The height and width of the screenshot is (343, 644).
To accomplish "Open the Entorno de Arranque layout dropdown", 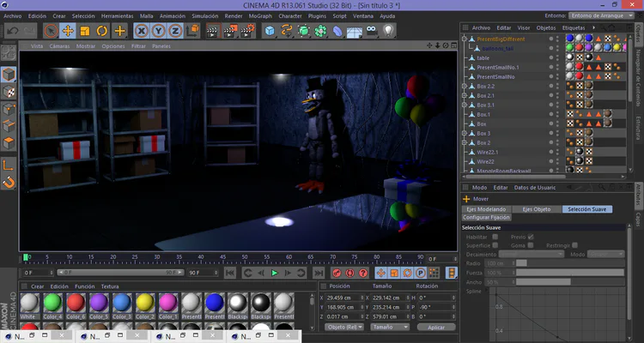I will 602,15.
